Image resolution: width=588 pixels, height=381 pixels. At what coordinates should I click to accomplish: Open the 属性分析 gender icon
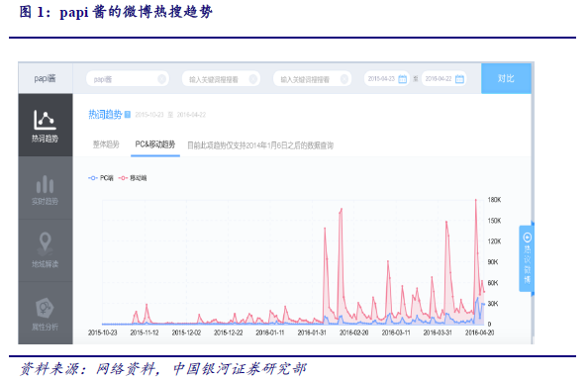click(45, 308)
